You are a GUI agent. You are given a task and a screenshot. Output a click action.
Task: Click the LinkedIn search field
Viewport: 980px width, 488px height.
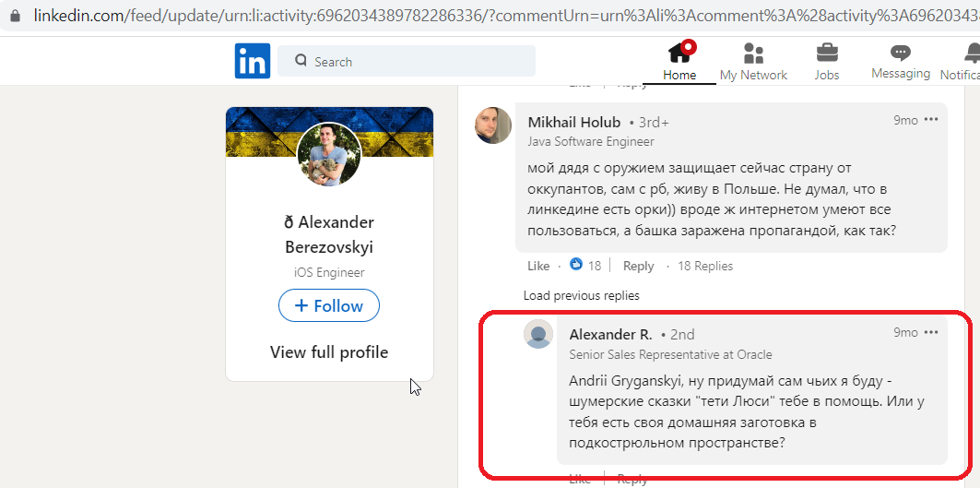coord(407,61)
